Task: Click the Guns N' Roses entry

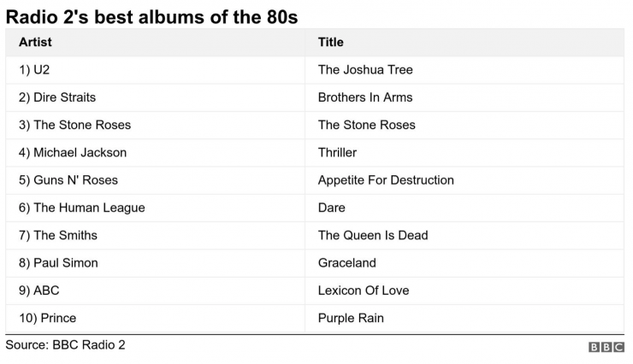Action: pos(68,180)
